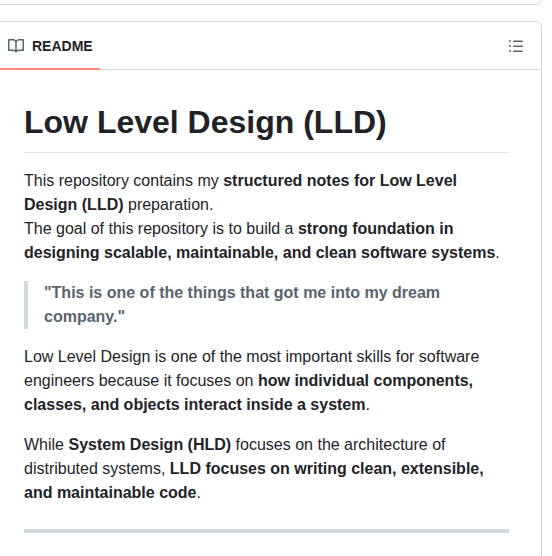Click the bold text "structured notes for Low Level"
The image size is (552, 556).
(x=340, y=180)
